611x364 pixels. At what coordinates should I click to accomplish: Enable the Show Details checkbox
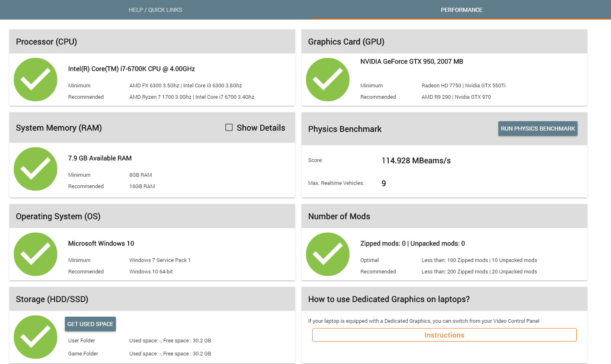pyautogui.click(x=229, y=127)
